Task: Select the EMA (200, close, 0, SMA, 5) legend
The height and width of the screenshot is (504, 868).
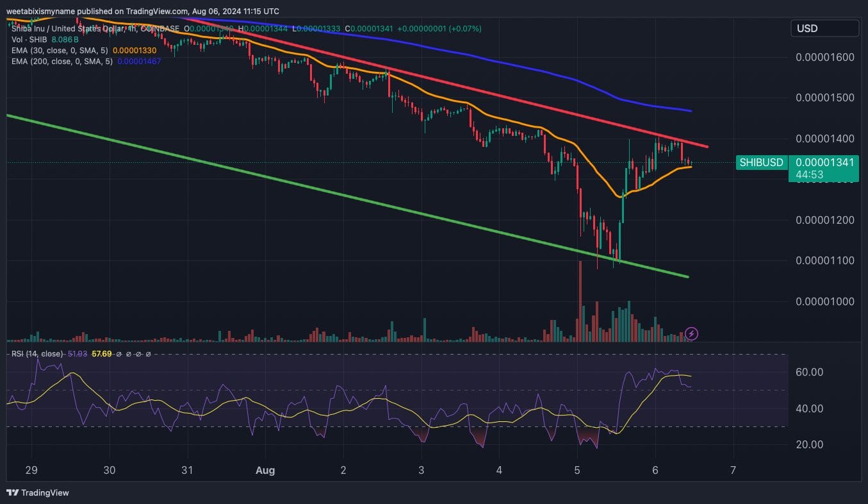Action: tap(62, 61)
